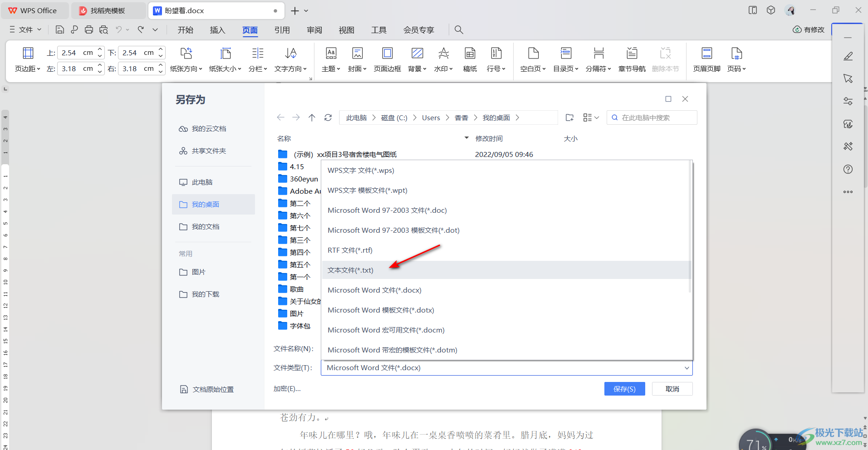Click the page border tool (页面边框)
The image size is (868, 450).
coord(387,59)
